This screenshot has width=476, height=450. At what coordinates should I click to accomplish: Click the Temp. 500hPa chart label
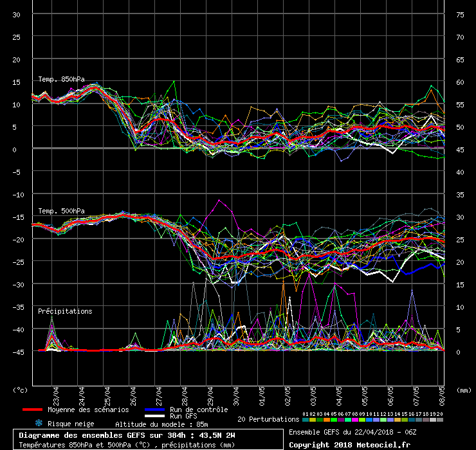coord(61,211)
